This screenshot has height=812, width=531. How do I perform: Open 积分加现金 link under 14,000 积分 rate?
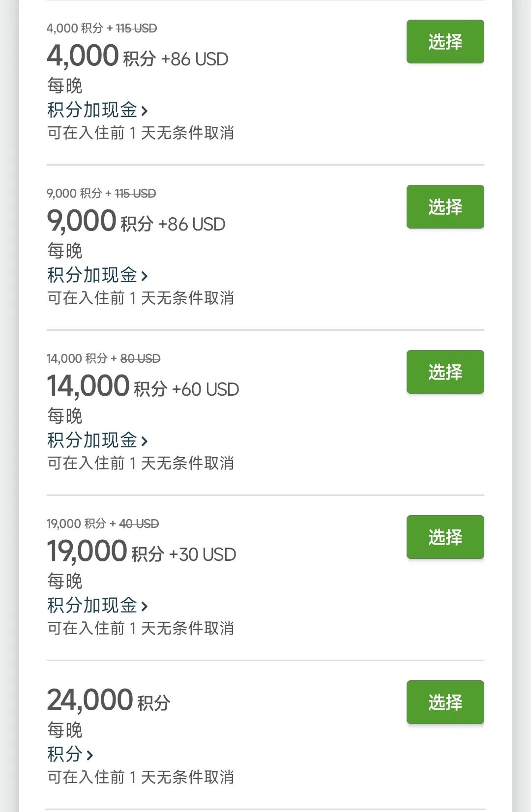click(92, 440)
